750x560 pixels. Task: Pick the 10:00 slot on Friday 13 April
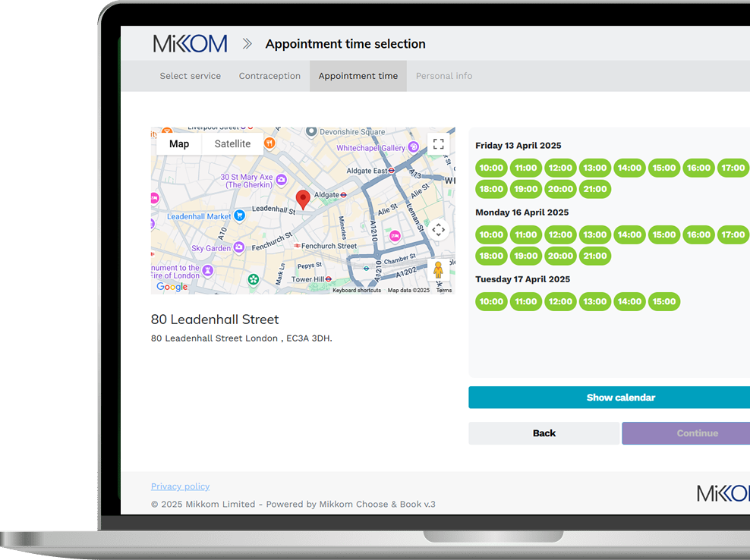click(491, 168)
